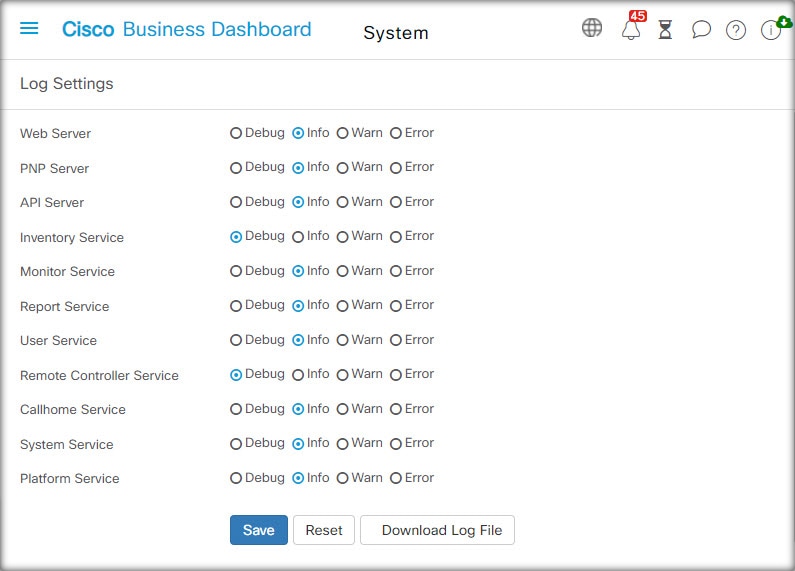Save the log settings
The width and height of the screenshot is (795, 571).
[x=259, y=530]
